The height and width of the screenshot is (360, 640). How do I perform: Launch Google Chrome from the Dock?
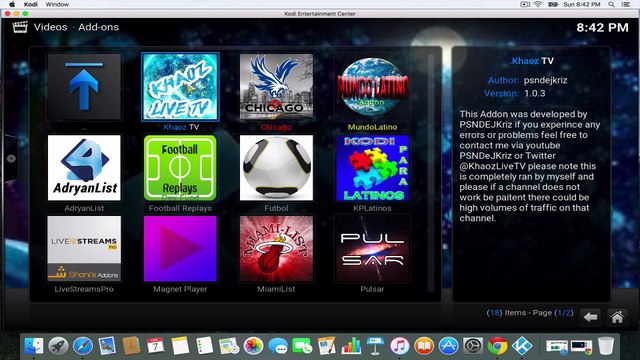(x=497, y=346)
